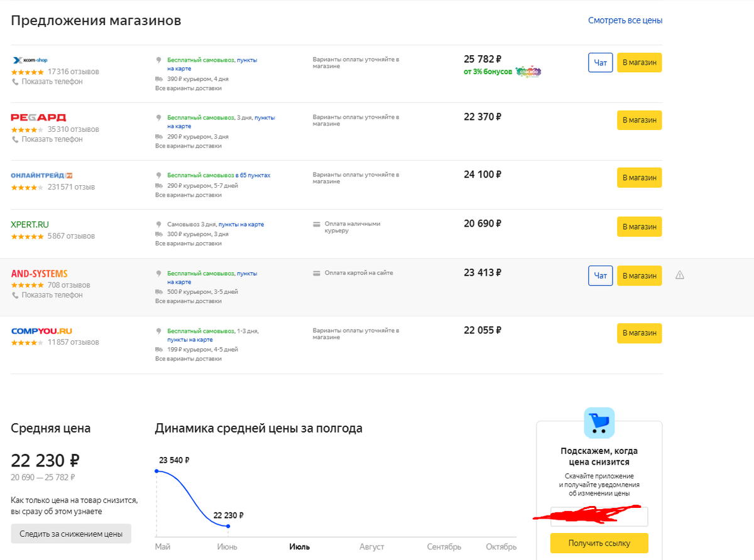Click the xcom-shop star rating
The height and width of the screenshot is (560, 754).
tap(28, 72)
